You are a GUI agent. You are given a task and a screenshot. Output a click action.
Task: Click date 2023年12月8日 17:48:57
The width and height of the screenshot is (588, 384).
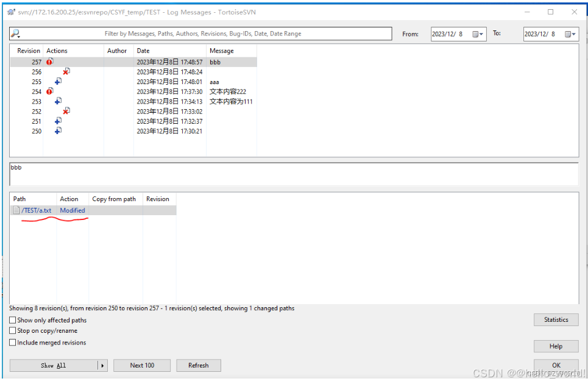169,62
